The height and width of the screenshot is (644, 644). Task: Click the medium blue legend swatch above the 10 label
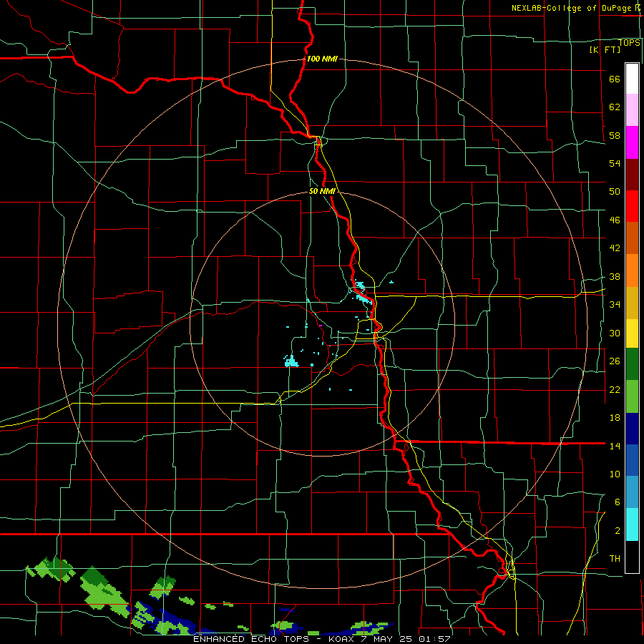(632, 460)
